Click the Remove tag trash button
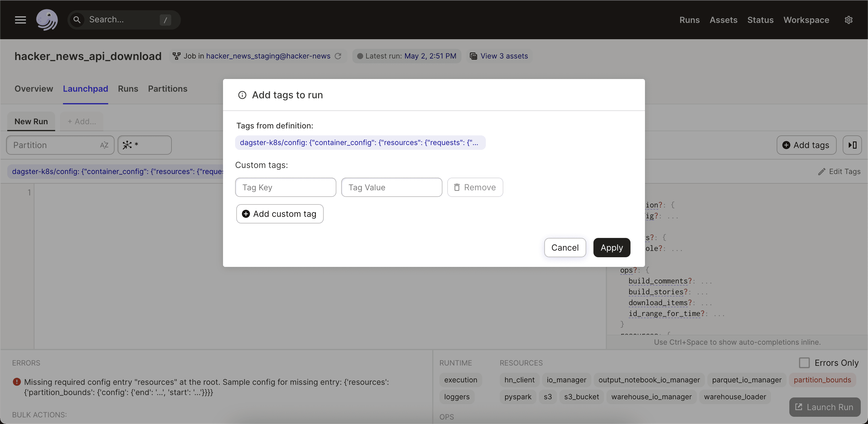868x424 pixels. click(x=475, y=187)
